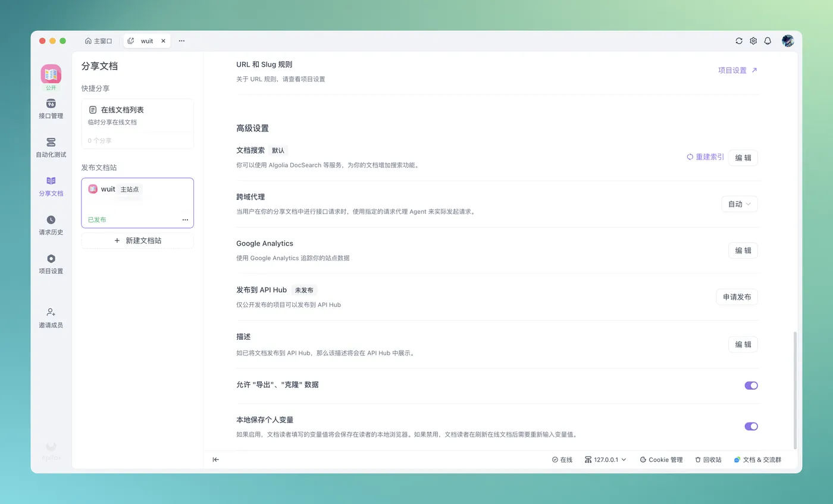Click 0 个分享 count text

pos(99,141)
